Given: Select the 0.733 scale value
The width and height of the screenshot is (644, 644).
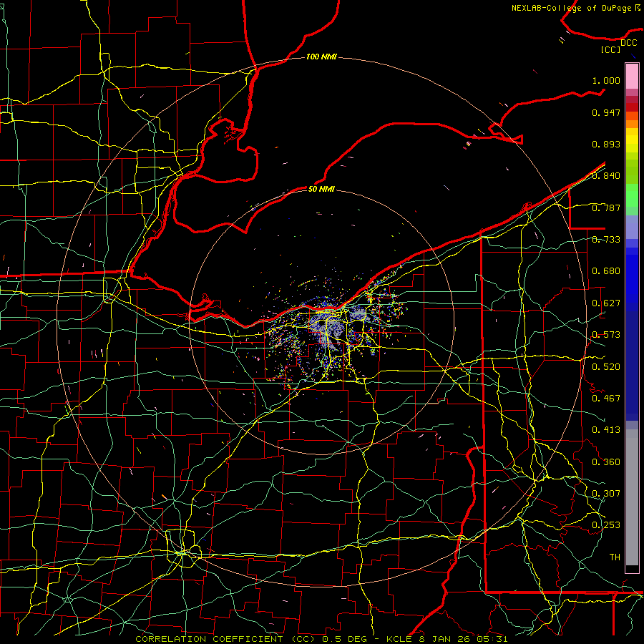Looking at the screenshot, I should 606,240.
